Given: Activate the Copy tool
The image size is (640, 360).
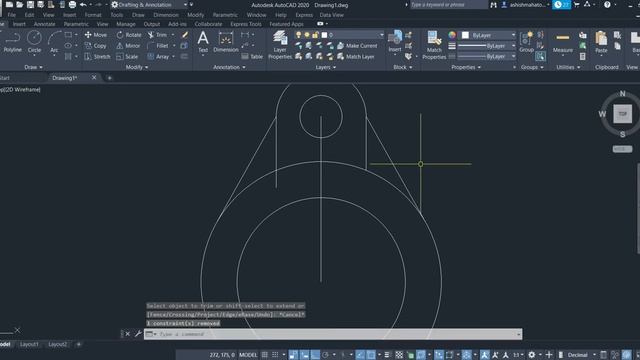Looking at the screenshot, I should point(96,46).
